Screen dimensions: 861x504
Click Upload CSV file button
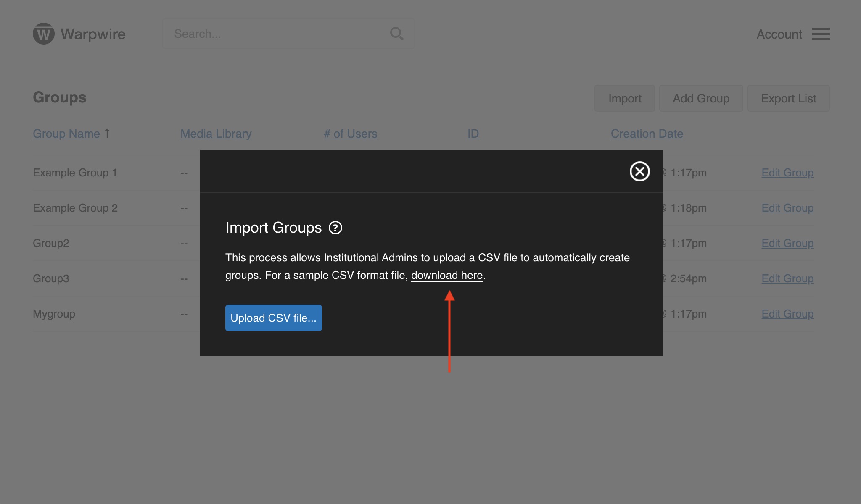click(x=273, y=318)
